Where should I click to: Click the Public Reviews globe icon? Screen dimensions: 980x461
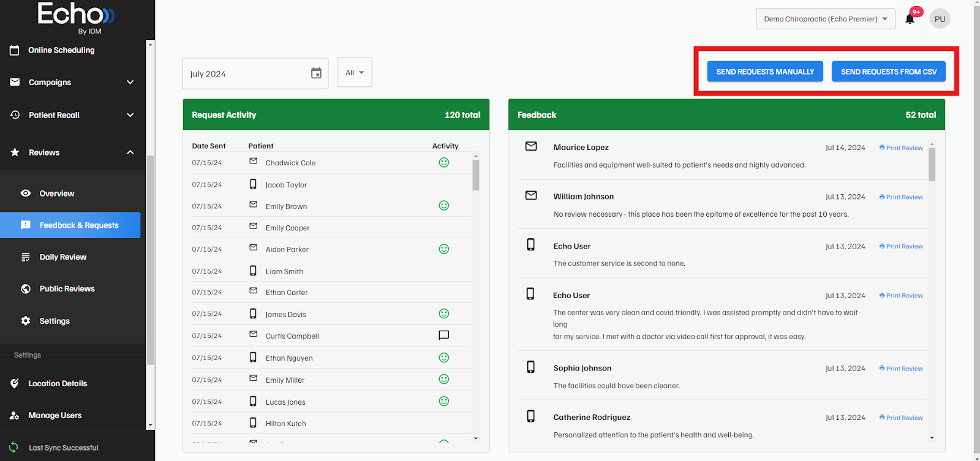pyautogui.click(x=26, y=289)
